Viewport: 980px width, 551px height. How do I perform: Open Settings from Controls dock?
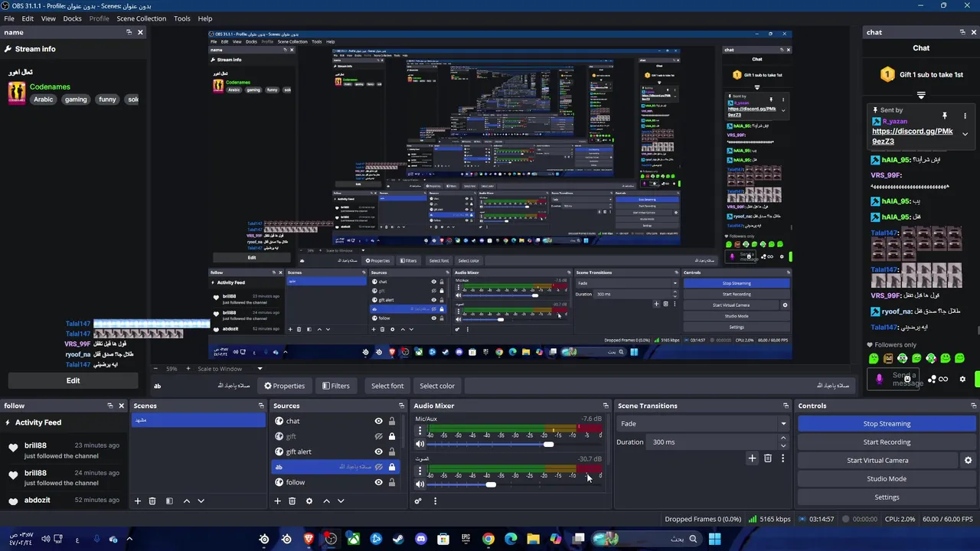point(887,497)
